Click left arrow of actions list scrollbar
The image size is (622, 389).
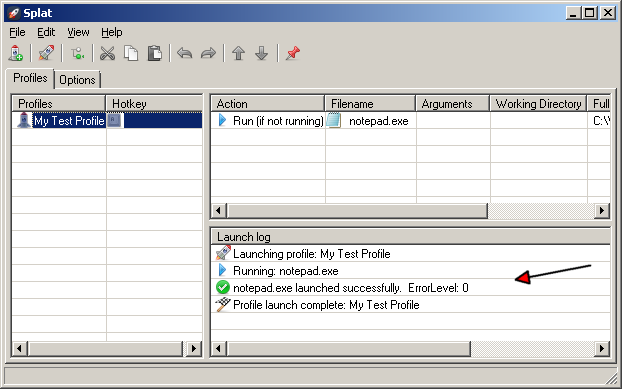click(x=219, y=210)
